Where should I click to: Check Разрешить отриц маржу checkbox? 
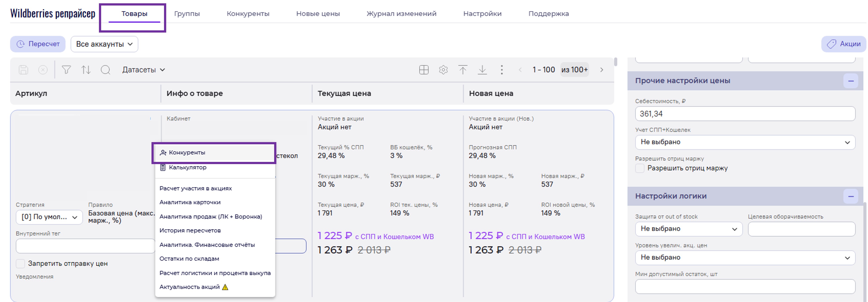click(640, 168)
